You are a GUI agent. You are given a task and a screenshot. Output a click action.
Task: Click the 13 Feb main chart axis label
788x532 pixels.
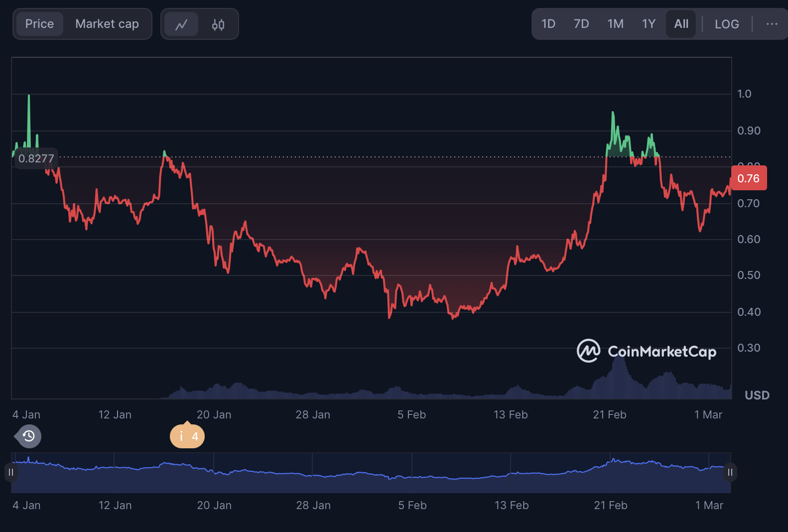coord(511,414)
